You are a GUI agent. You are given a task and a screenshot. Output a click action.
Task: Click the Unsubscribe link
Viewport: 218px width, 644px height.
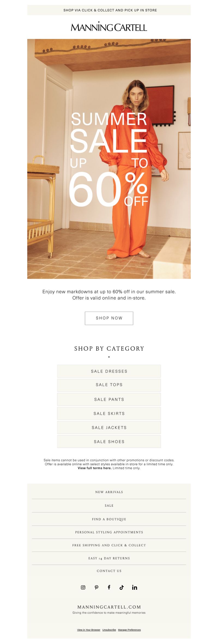[x=109, y=630]
